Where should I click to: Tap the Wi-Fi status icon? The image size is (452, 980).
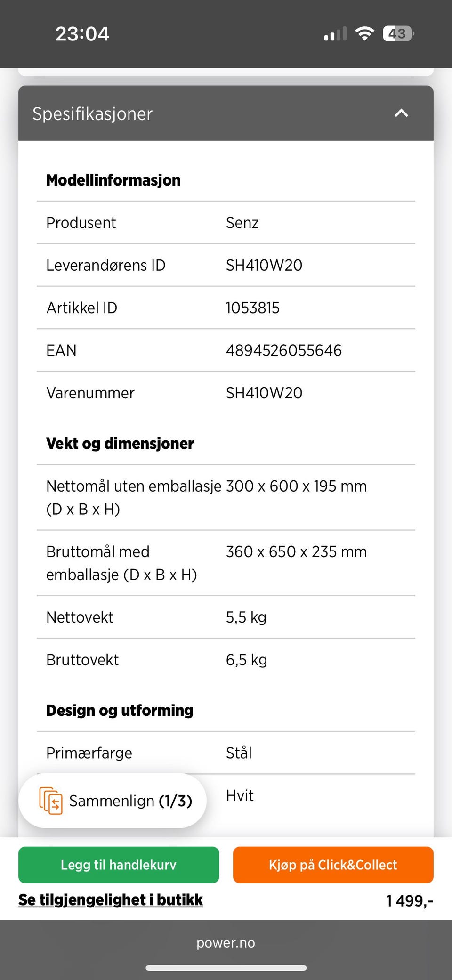364,33
